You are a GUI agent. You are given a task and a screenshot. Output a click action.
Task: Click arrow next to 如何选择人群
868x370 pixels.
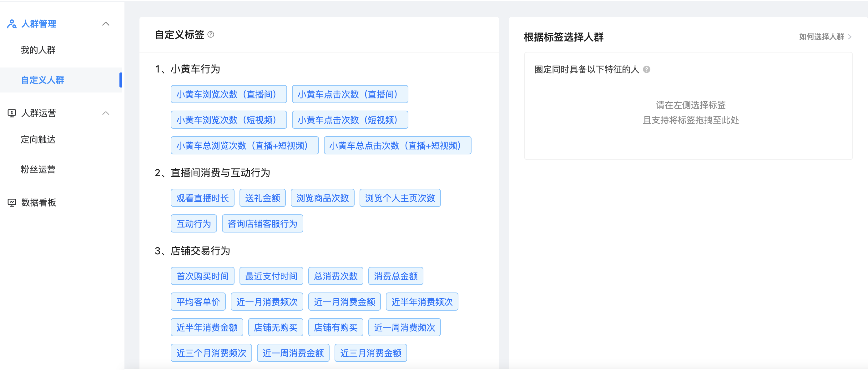point(850,37)
